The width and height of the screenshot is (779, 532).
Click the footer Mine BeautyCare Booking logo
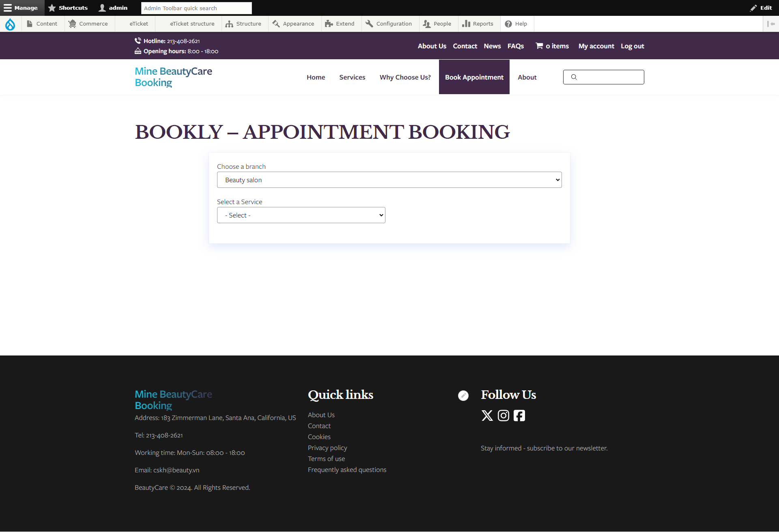coord(173,400)
